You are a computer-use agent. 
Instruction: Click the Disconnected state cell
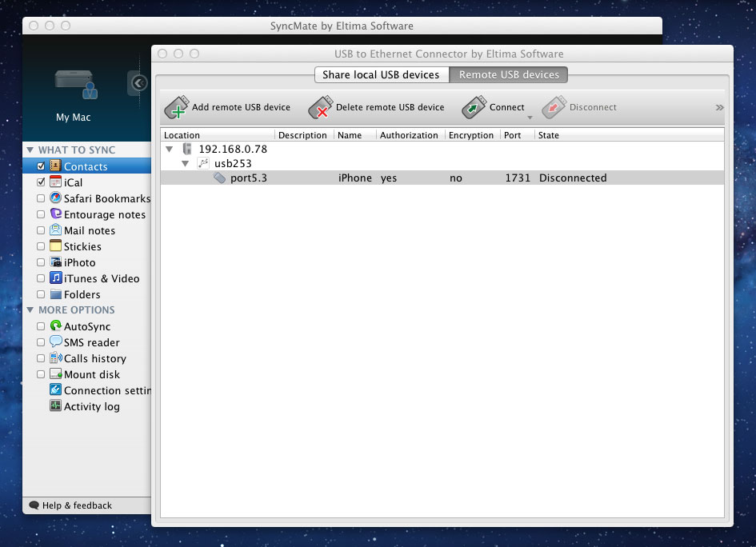[x=573, y=178]
